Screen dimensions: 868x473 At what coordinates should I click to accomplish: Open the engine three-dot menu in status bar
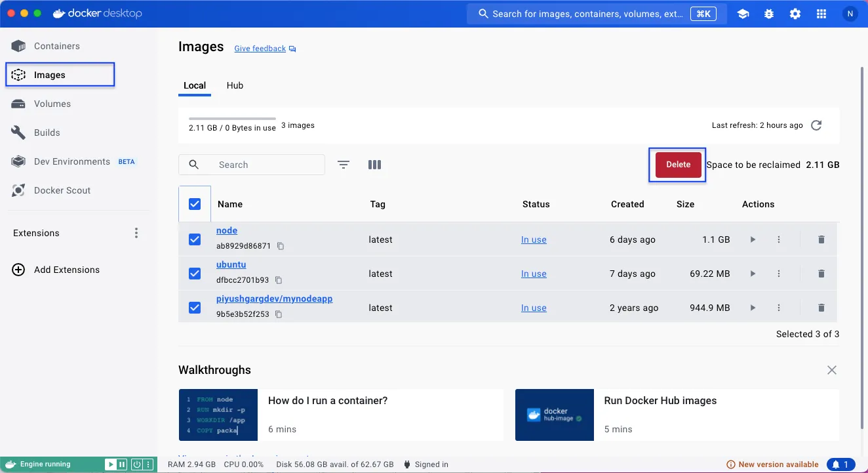[148, 464]
